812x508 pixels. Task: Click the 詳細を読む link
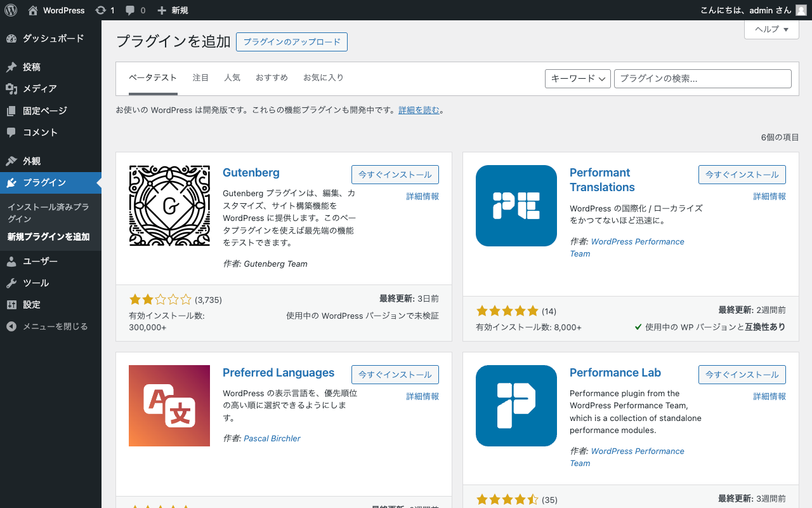pyautogui.click(x=419, y=110)
